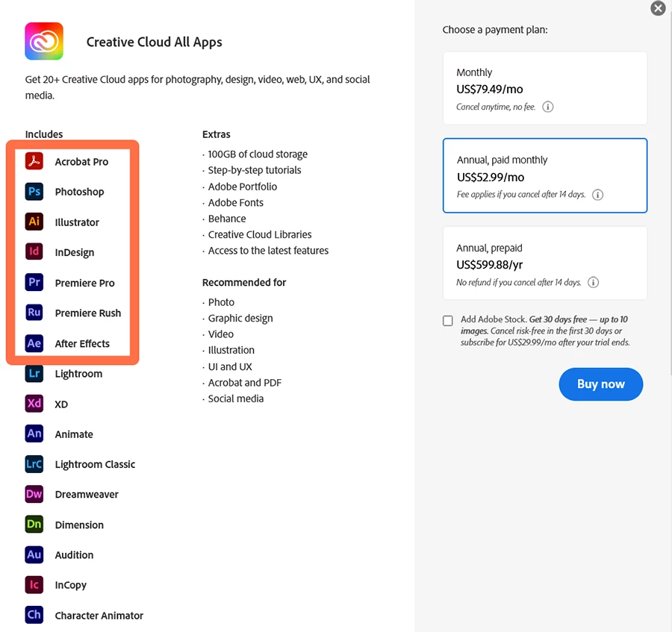Click the InCopy label
This screenshot has width=672, height=632.
(71, 585)
